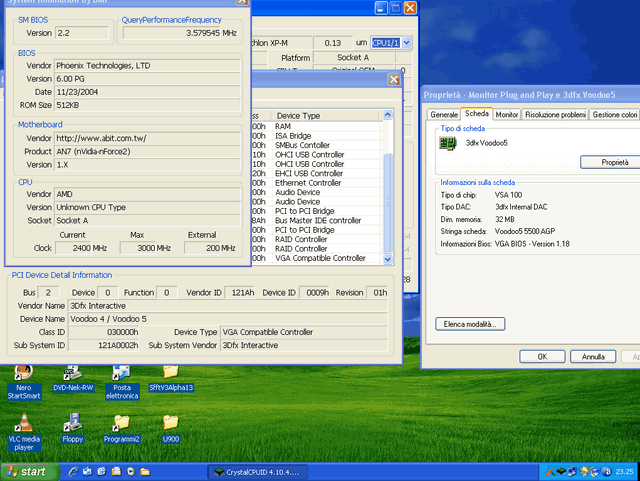Open the Floppy desktop shortcut
This screenshot has height=481, width=640.
(73, 428)
